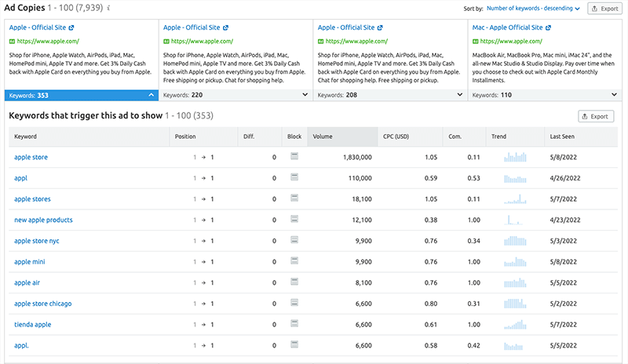Click the block icon in apple stores row

(294, 198)
